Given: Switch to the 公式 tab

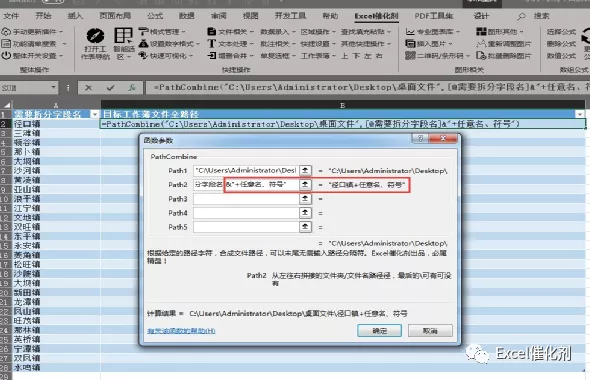Looking at the screenshot, I should [155, 16].
